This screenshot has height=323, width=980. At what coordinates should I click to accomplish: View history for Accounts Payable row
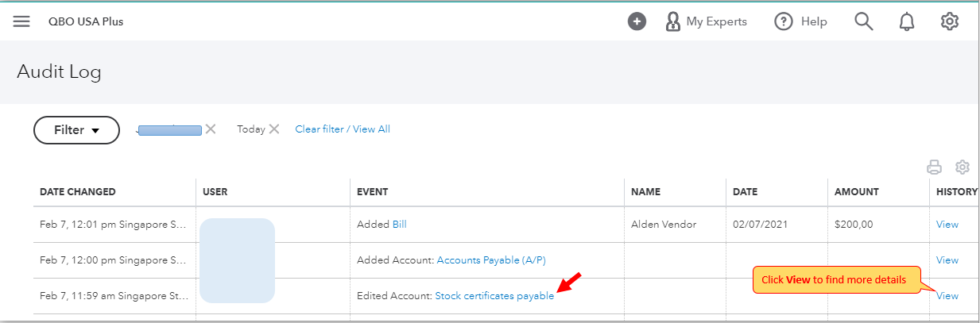947,260
